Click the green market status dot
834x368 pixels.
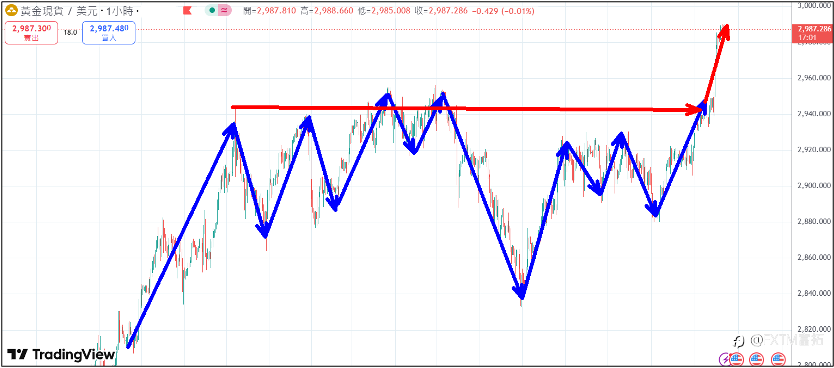coord(213,10)
